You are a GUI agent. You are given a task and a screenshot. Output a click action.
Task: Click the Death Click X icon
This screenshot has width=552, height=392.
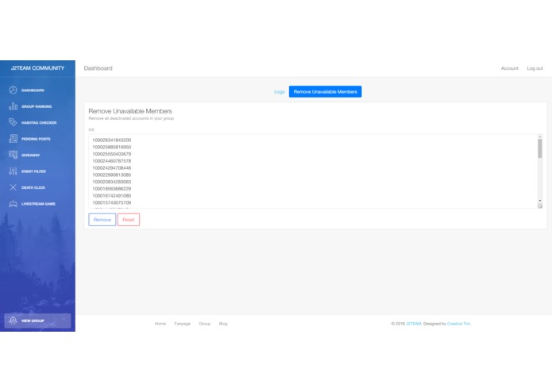[x=13, y=187]
